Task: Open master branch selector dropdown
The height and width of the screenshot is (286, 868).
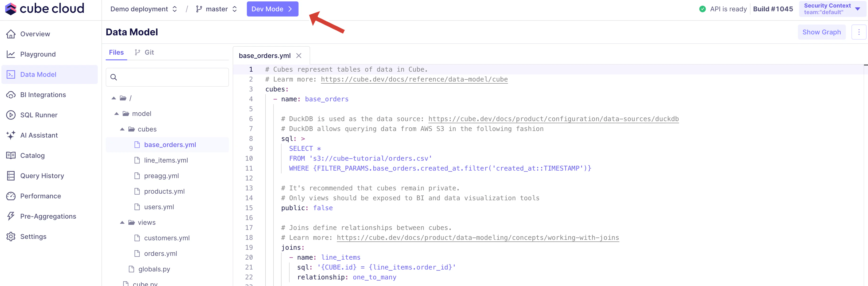Action: (216, 9)
